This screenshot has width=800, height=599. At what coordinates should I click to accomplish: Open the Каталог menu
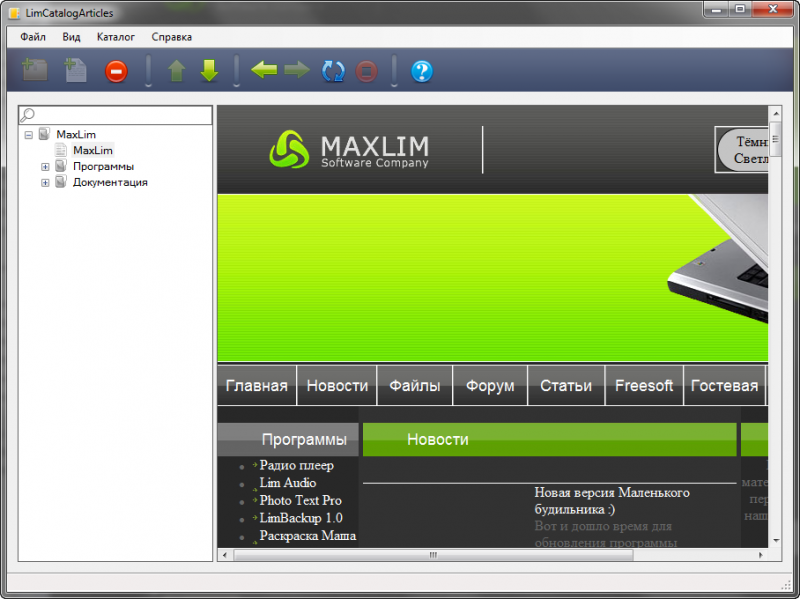pos(116,37)
